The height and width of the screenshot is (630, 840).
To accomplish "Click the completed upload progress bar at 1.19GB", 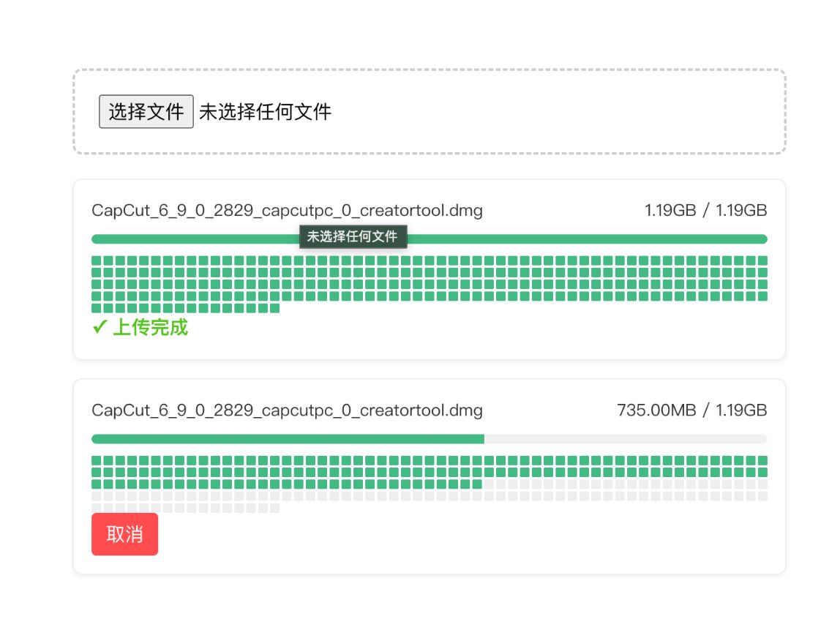I will 429,239.
